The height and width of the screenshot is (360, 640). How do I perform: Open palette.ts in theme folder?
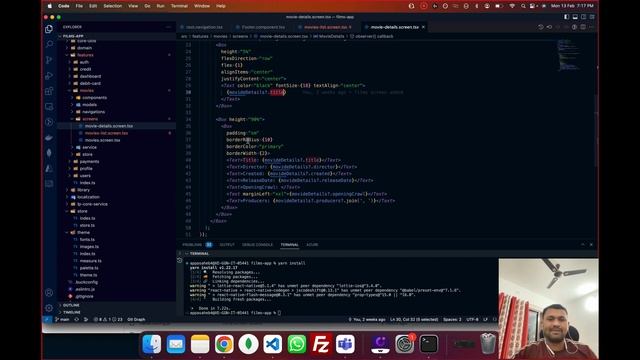click(116, 268)
